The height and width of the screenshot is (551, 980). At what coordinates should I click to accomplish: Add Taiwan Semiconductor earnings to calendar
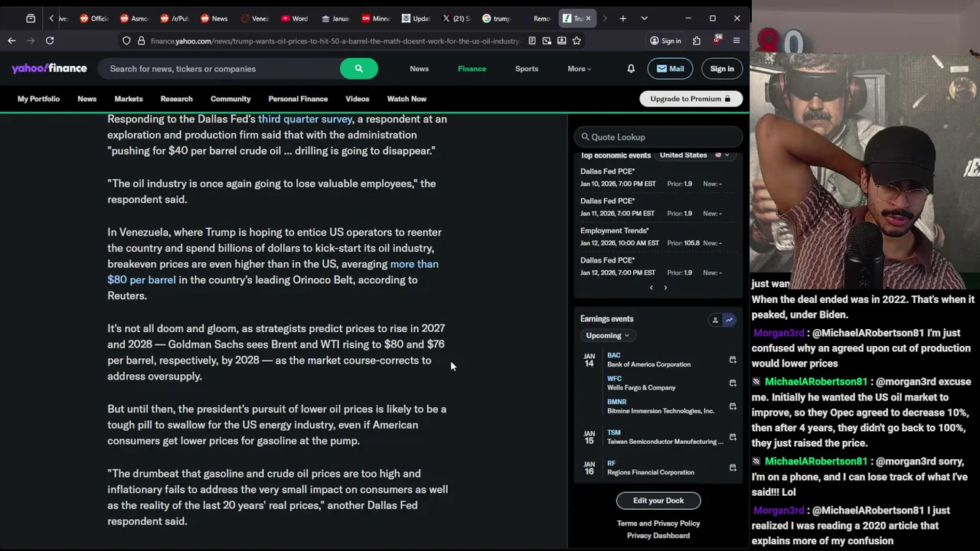tap(733, 437)
